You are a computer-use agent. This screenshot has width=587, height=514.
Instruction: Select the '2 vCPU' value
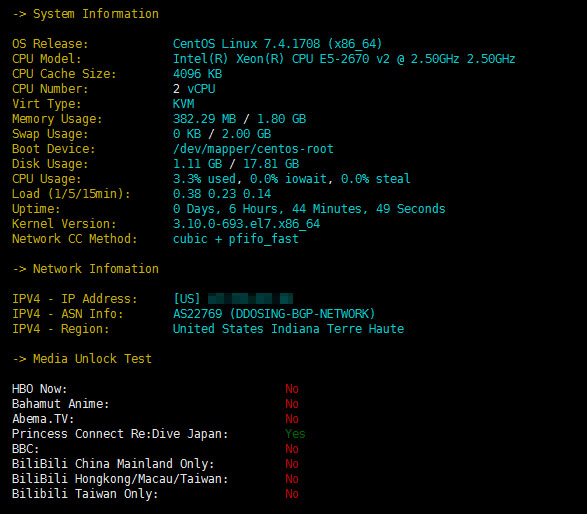pos(194,89)
